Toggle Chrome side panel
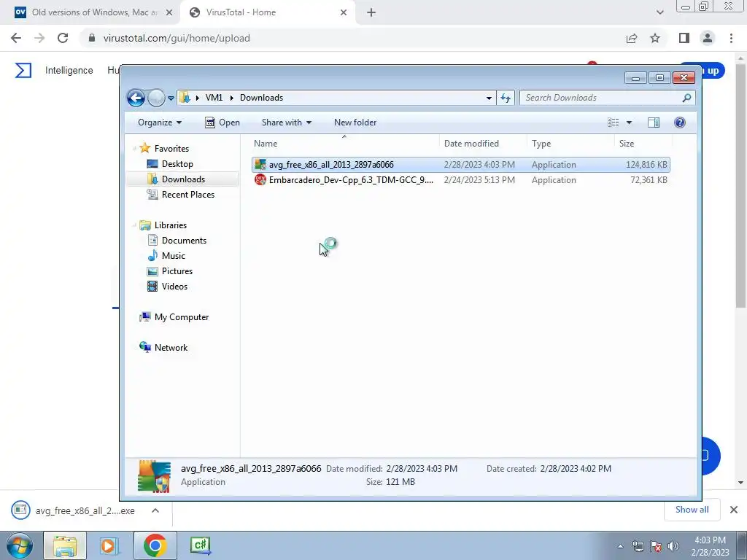This screenshot has height=560, width=747. click(x=684, y=38)
